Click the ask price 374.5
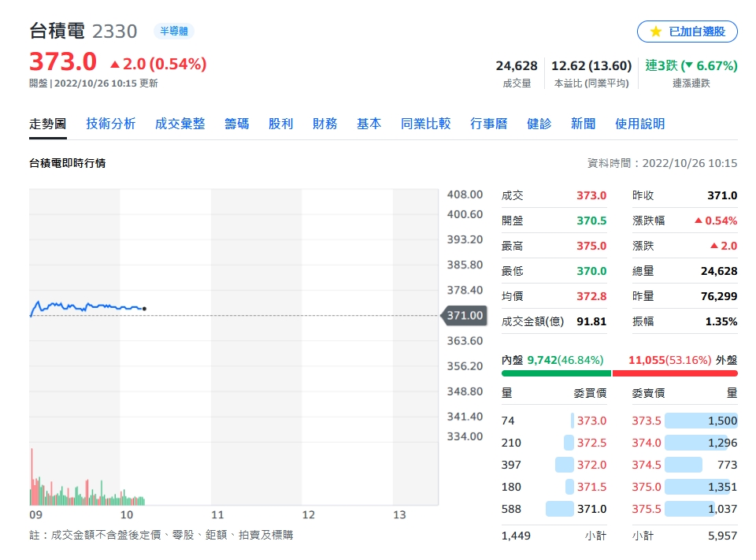The width and height of the screenshot is (756, 560). coord(647,465)
